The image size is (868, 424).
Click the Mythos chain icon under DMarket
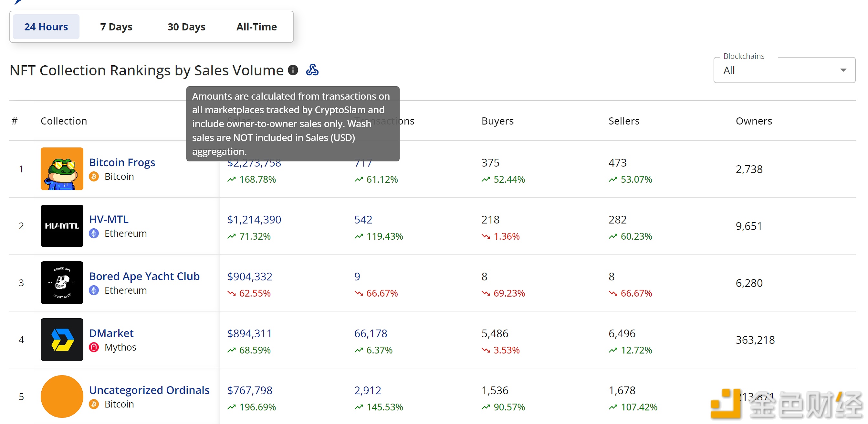pos(94,347)
